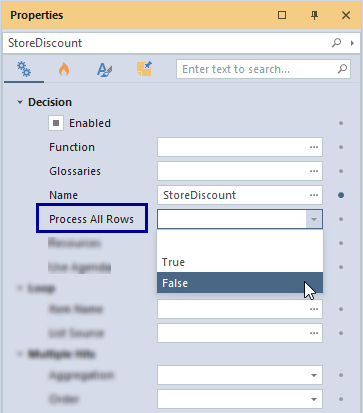This screenshot has width=363, height=413.
Task: Open Glossaries ellipsis editor button
Action: [x=314, y=171]
